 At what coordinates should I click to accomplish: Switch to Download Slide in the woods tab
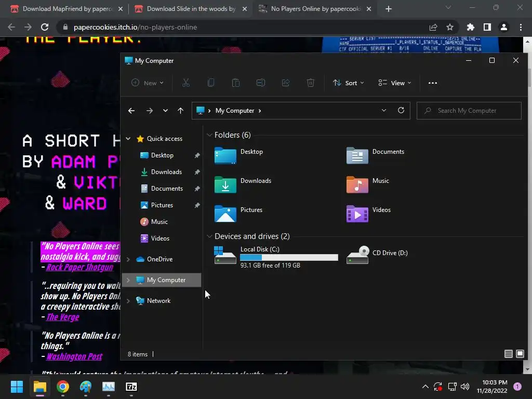coord(191,9)
